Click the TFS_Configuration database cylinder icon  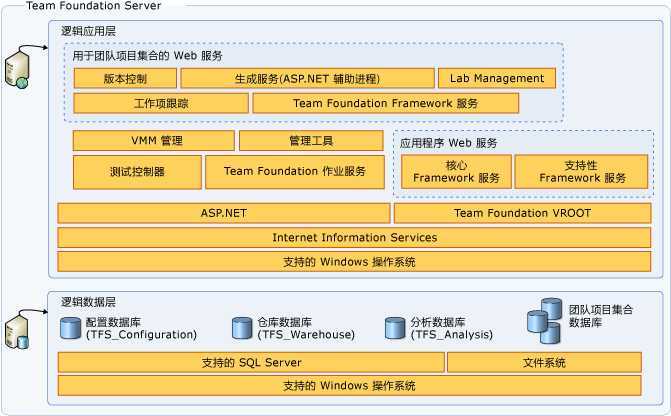pyautogui.click(x=71, y=328)
